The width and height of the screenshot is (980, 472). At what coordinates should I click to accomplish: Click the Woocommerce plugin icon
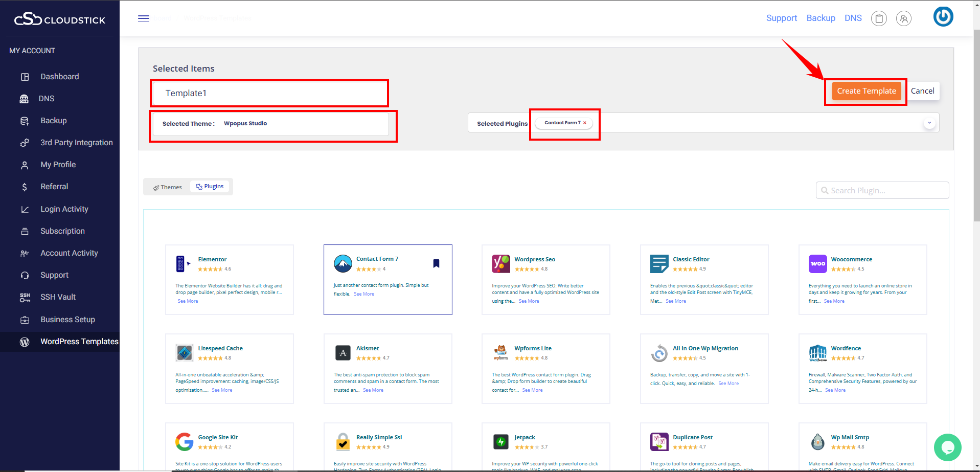tap(817, 264)
